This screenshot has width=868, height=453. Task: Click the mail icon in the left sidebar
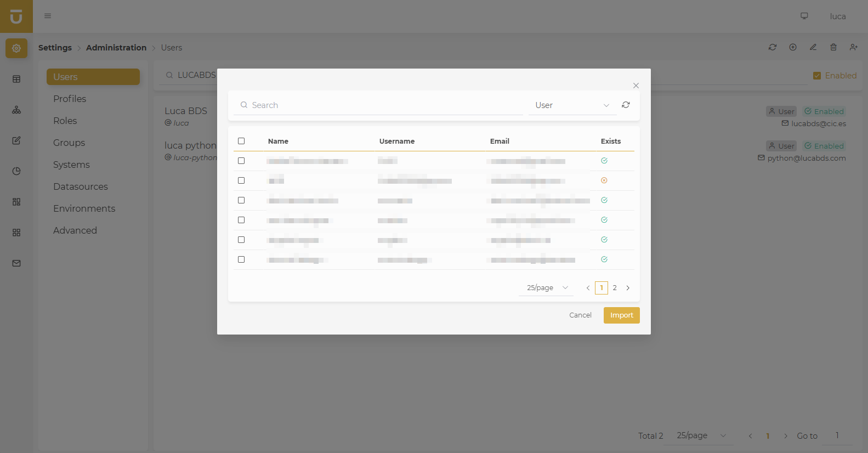click(16, 263)
